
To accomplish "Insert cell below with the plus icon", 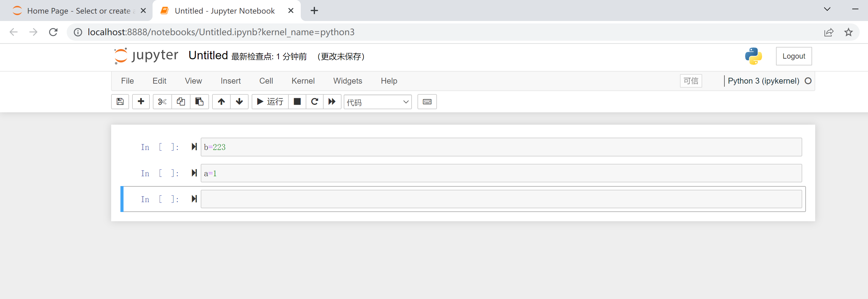I will (x=141, y=102).
